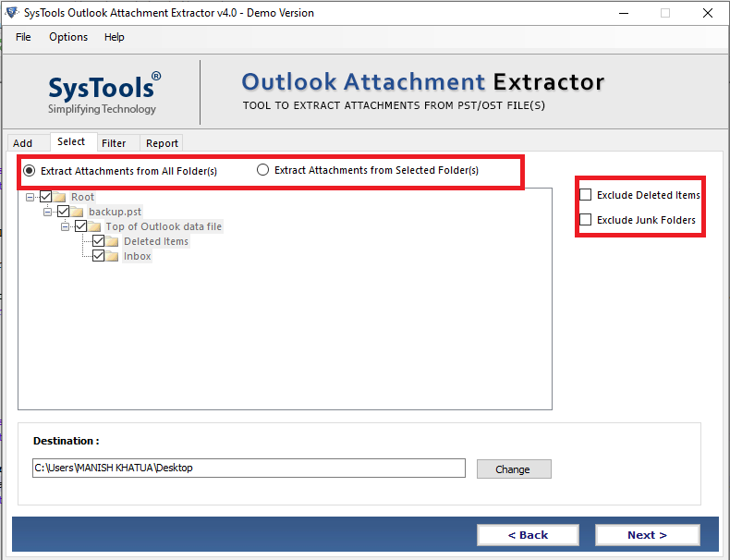The image size is (730, 560).
Task: Click the Destination path input field
Action: (249, 468)
